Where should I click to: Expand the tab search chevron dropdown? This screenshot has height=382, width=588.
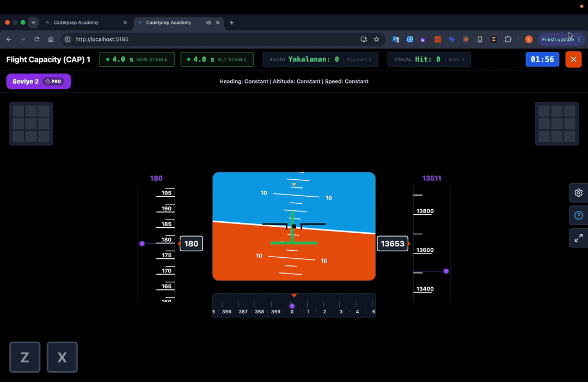33,22
